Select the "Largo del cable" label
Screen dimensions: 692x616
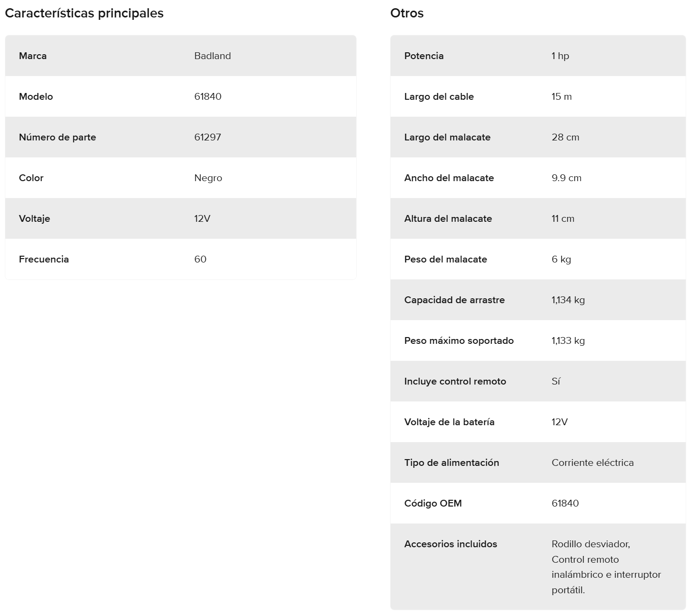(x=439, y=96)
